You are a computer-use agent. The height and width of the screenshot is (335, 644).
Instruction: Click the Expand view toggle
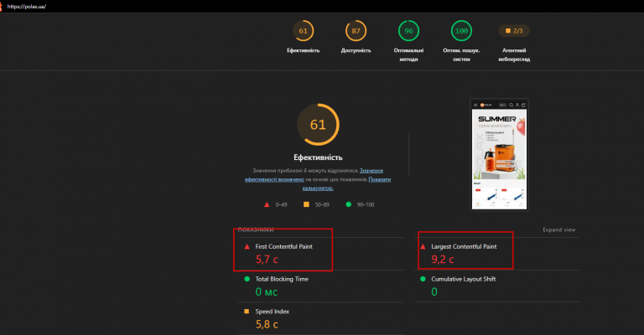point(559,229)
